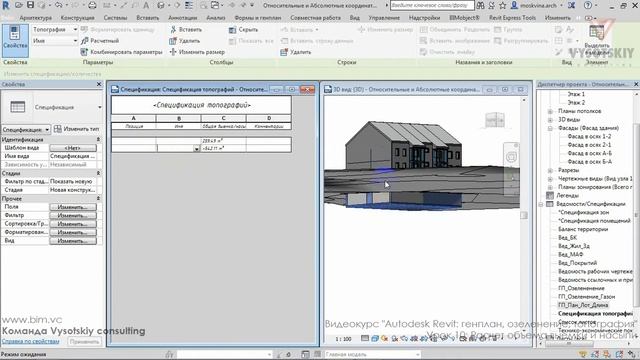This screenshot has height=360, width=640.
Task: Collapse the Идентификация properties section
Action: (98, 140)
